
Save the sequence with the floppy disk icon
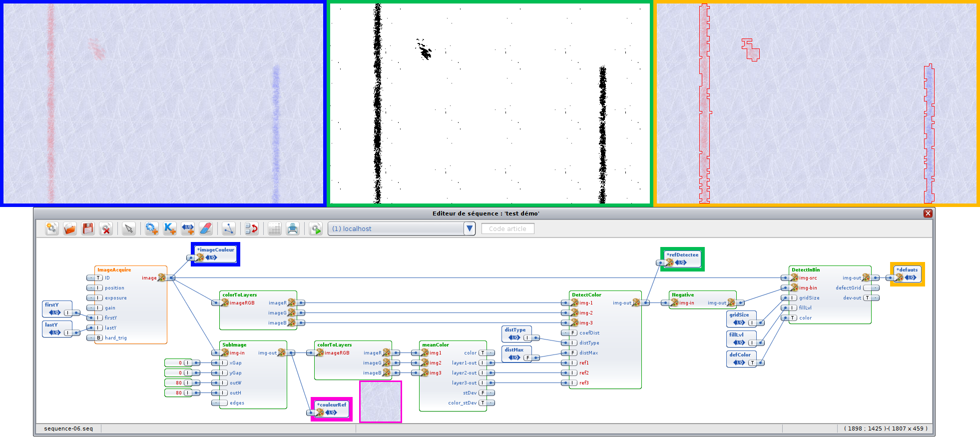[88, 228]
